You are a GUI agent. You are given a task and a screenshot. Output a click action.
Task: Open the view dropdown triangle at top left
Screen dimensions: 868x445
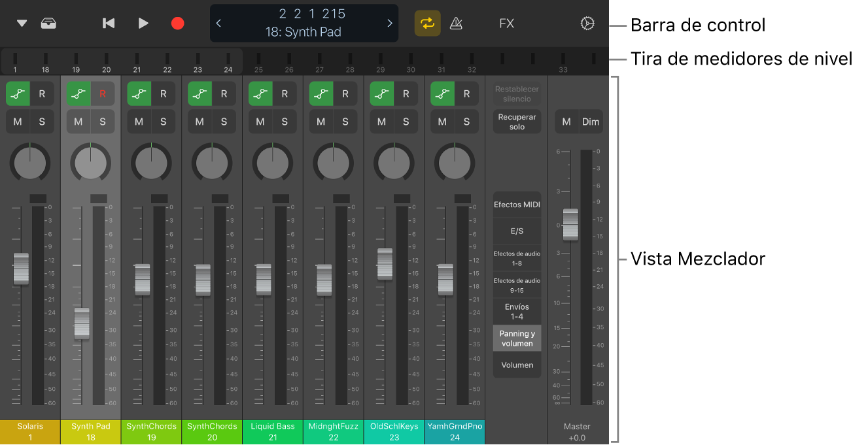pyautogui.click(x=22, y=24)
